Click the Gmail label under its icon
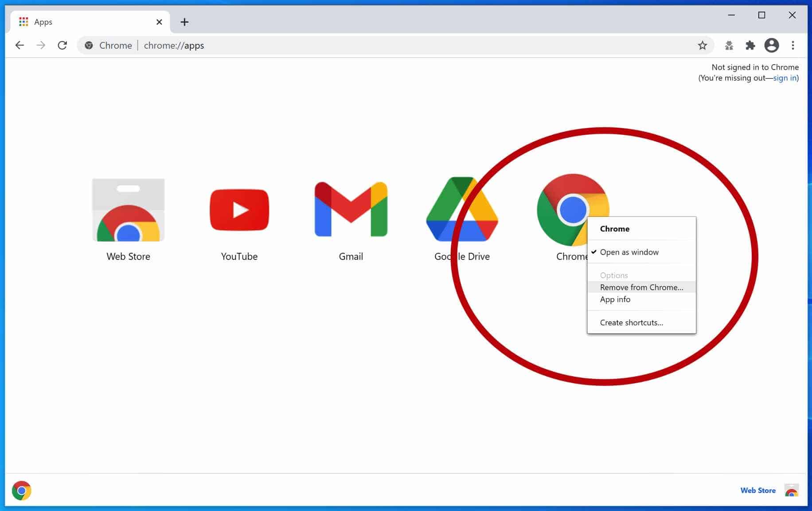The image size is (812, 511). coord(351,256)
